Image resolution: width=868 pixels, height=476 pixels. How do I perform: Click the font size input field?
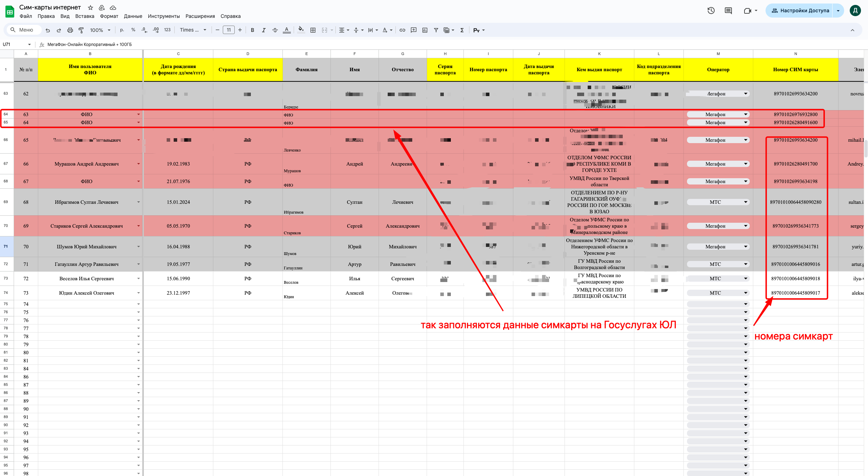pyautogui.click(x=229, y=30)
